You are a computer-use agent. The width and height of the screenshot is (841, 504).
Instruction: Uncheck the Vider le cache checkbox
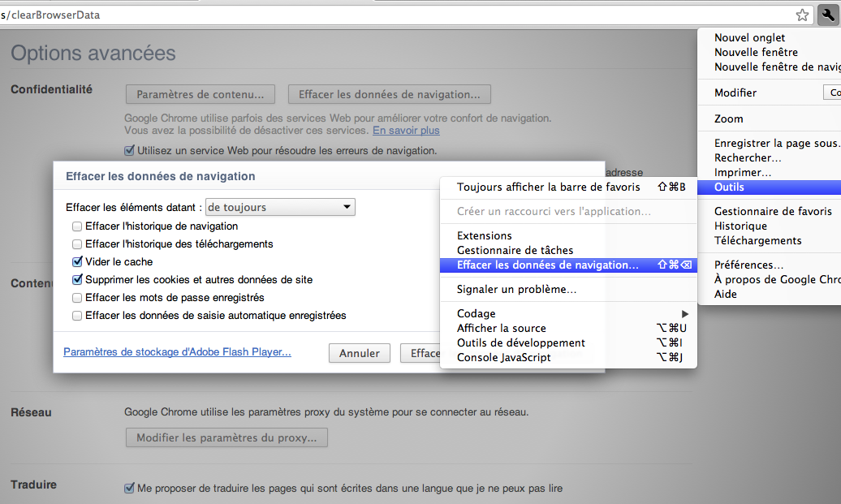[77, 262]
